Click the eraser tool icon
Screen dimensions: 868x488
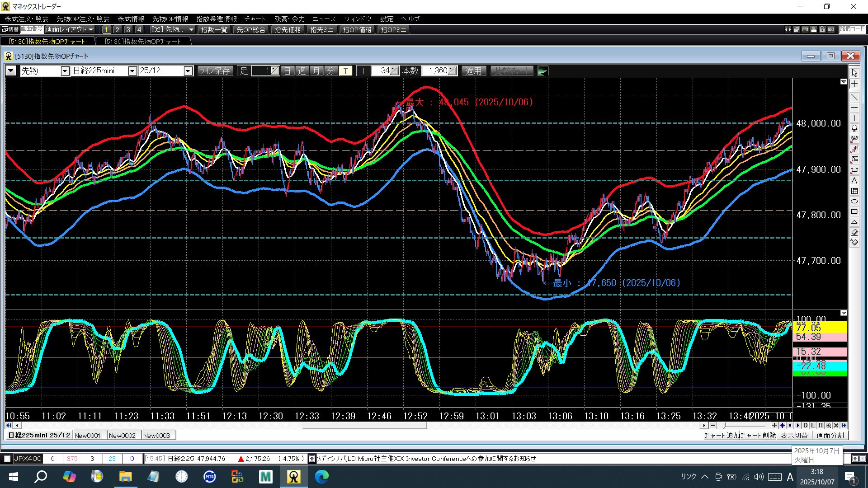pyautogui.click(x=854, y=232)
